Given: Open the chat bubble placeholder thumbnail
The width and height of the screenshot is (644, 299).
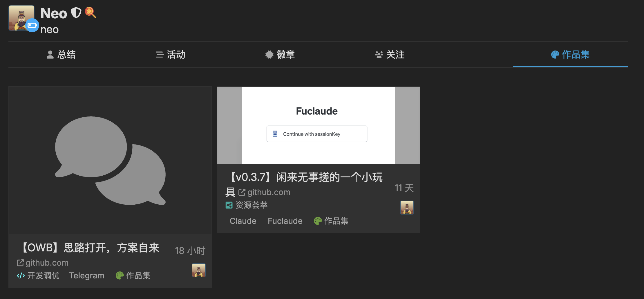Looking at the screenshot, I should (110, 160).
